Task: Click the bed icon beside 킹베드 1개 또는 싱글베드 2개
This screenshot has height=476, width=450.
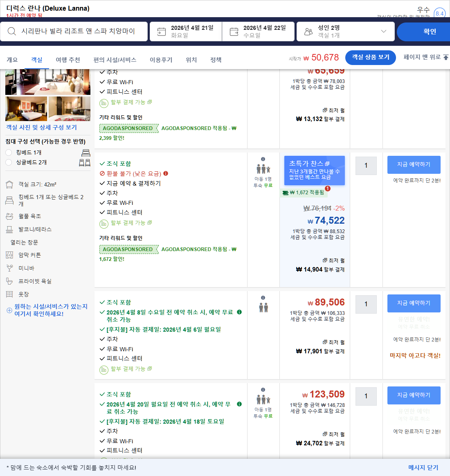Action: point(9,200)
